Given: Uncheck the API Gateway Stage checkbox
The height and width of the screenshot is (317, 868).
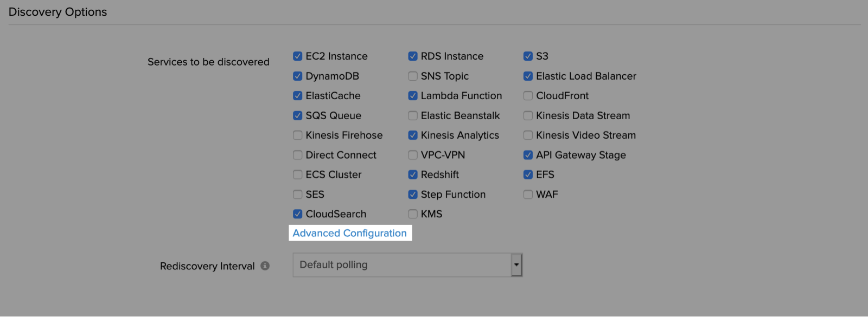Looking at the screenshot, I should [x=528, y=155].
